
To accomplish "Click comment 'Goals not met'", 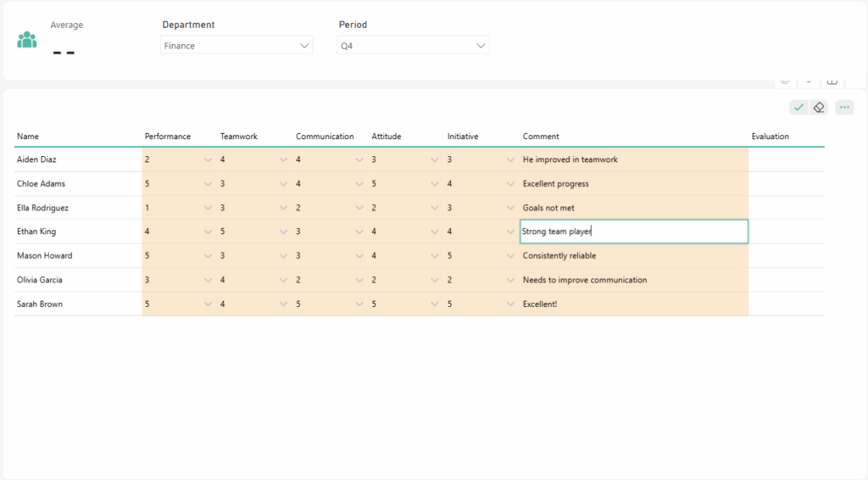I will pyautogui.click(x=548, y=208).
